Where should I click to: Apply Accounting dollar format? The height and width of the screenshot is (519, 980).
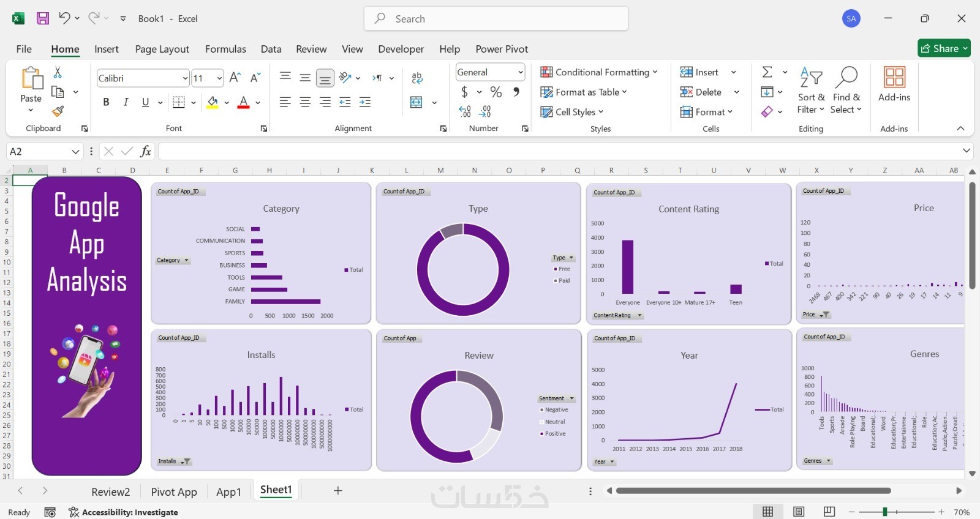465,92
